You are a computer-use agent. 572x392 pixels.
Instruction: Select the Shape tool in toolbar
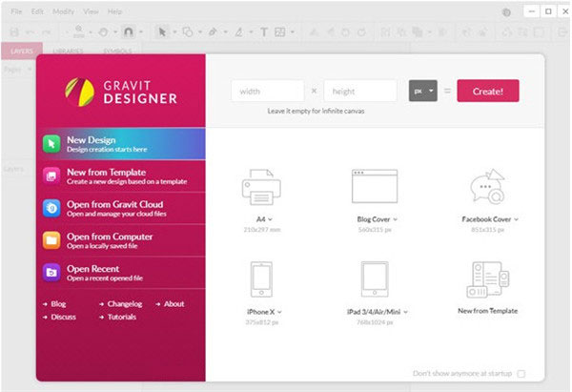pos(188,32)
